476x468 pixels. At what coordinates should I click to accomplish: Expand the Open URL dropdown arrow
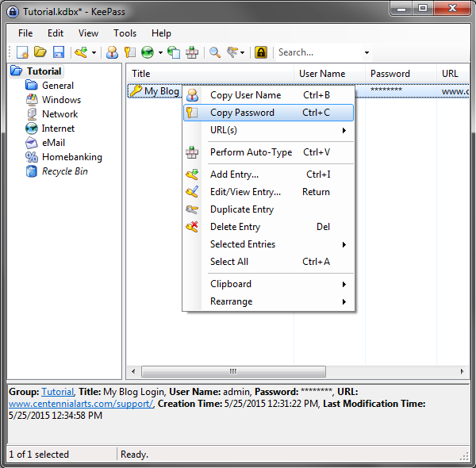pos(160,52)
